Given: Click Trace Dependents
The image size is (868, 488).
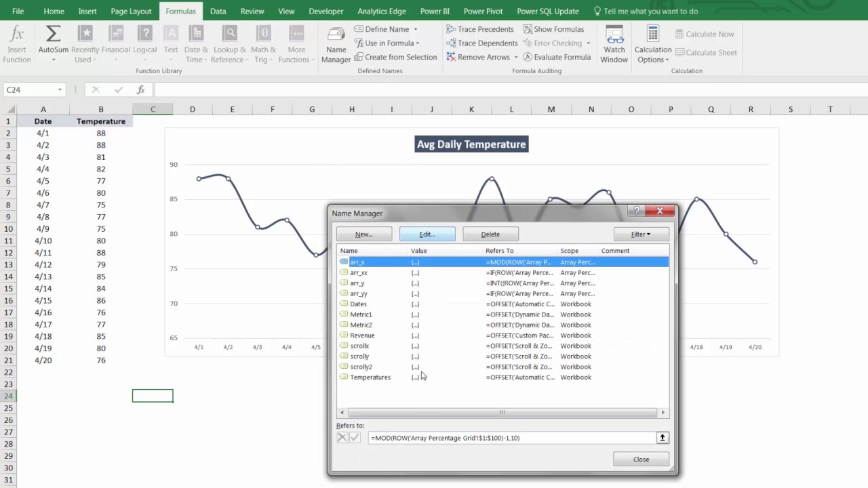Looking at the screenshot, I should pos(481,43).
